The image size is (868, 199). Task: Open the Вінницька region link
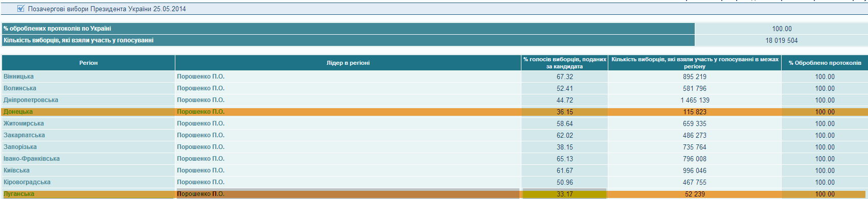[x=18, y=77]
